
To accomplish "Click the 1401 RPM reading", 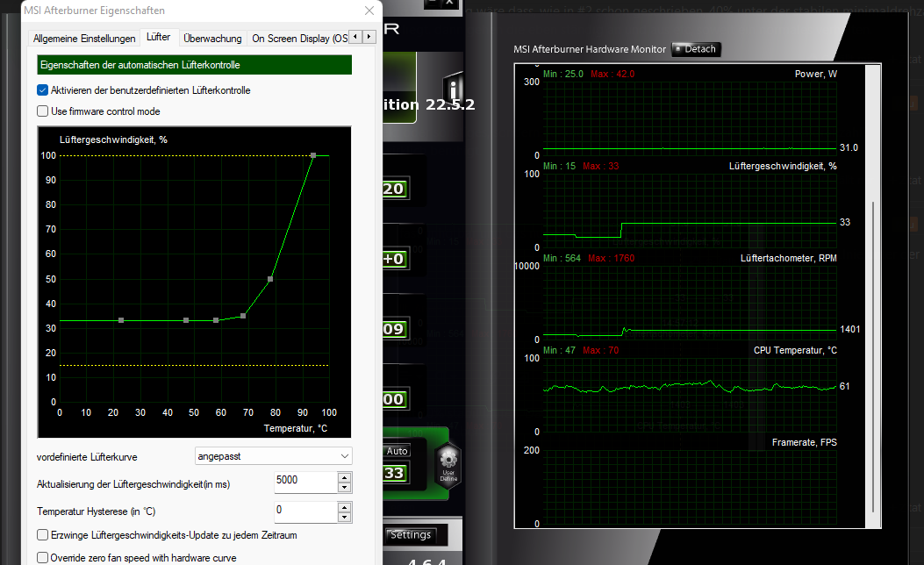I will click(x=849, y=329).
